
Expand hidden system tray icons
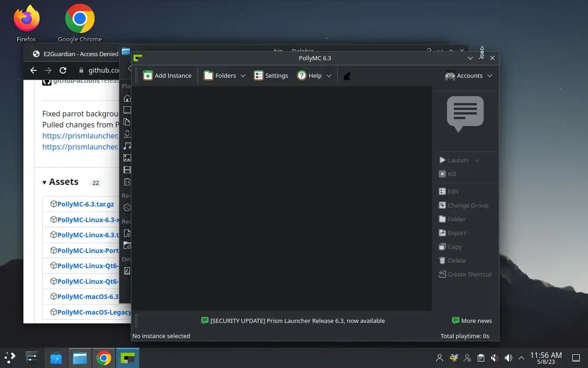coord(521,358)
